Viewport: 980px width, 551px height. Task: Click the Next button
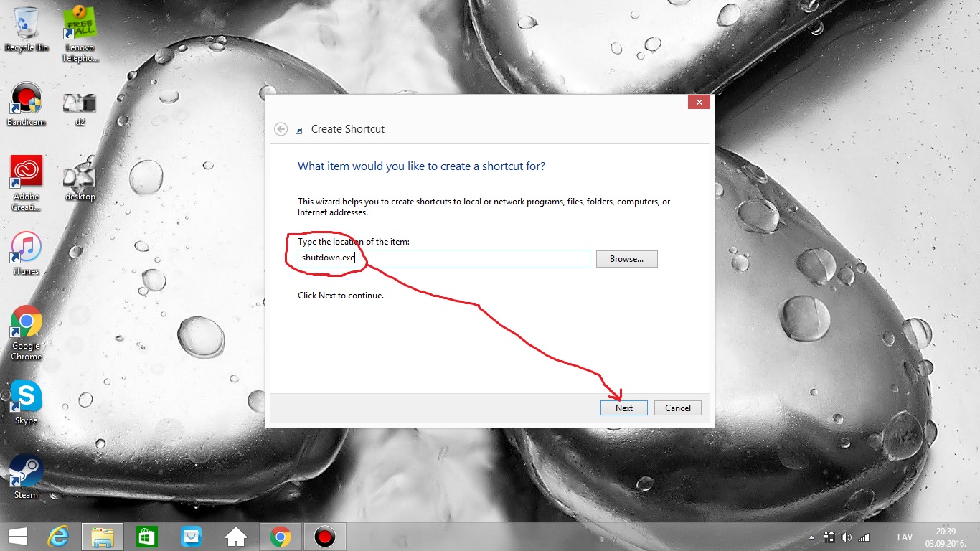pyautogui.click(x=624, y=408)
